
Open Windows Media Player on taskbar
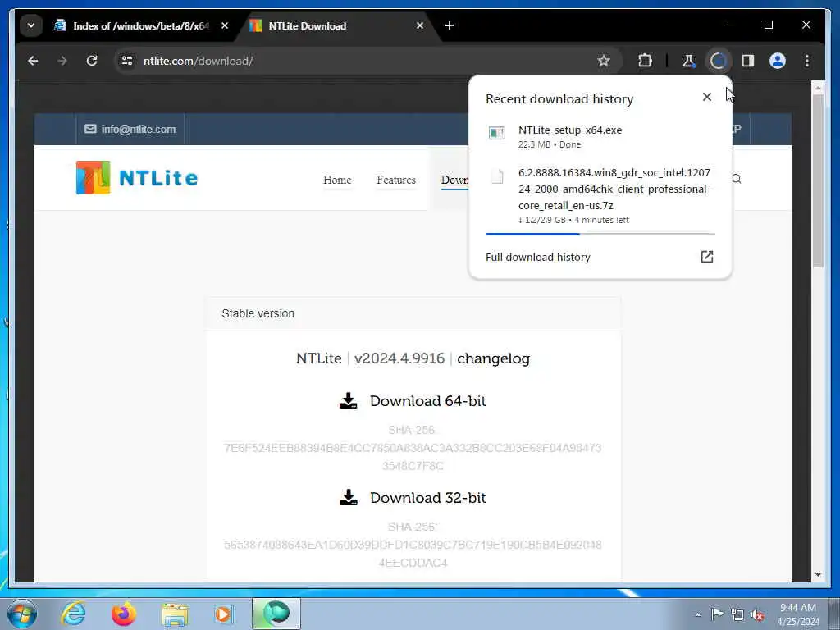point(224,614)
